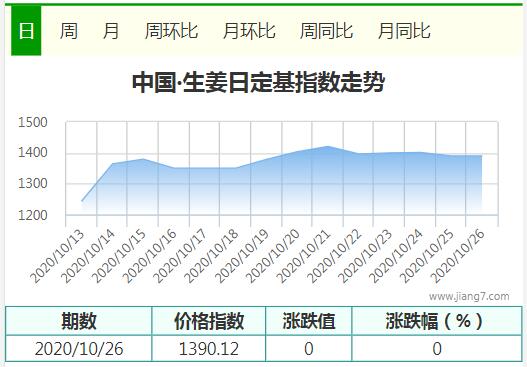This screenshot has height=367, width=527.
Task: Click the 2020/10/13 date axis label
Action: (x=57, y=256)
